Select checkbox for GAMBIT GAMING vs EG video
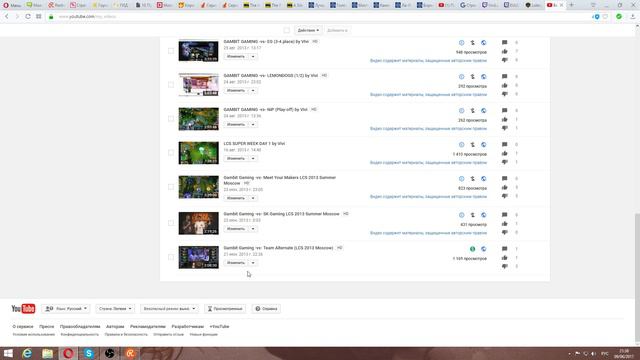 click(171, 51)
